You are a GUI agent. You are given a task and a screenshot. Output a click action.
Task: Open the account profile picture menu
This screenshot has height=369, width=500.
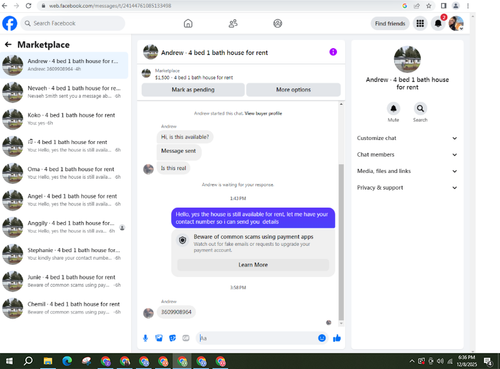point(456,23)
